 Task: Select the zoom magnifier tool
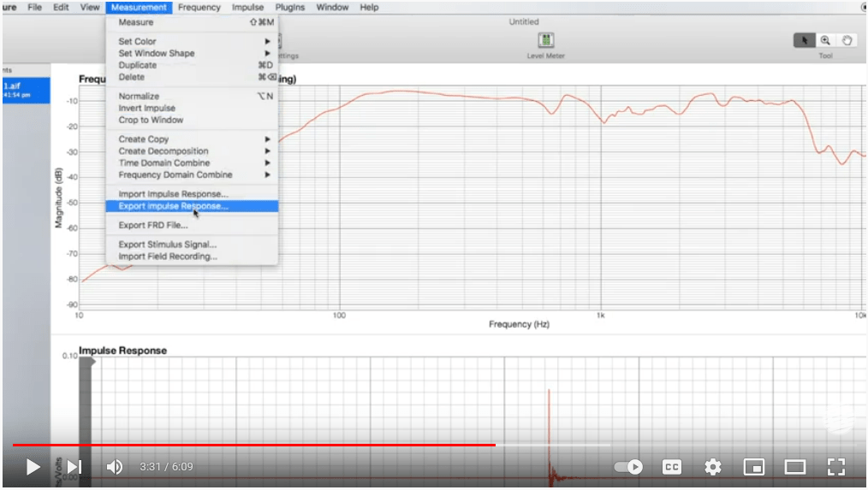pyautogui.click(x=825, y=40)
